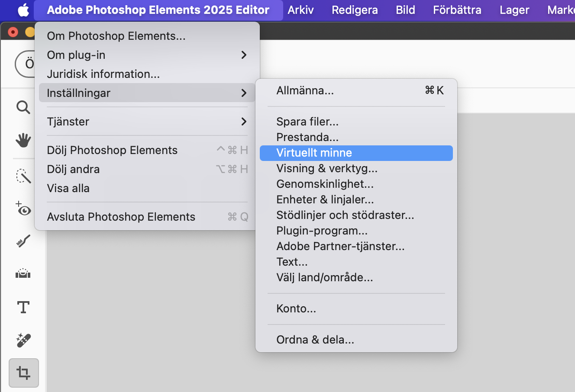Close the window with red button

click(x=13, y=32)
